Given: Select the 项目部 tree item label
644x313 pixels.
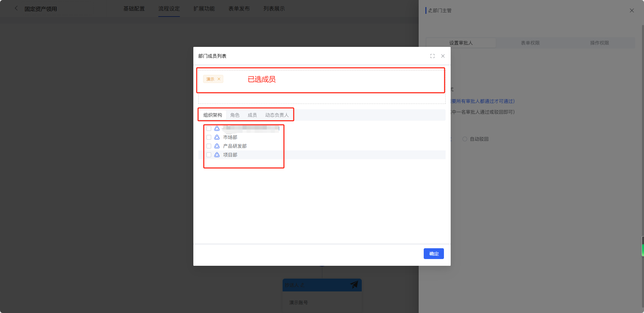Looking at the screenshot, I should [230, 155].
